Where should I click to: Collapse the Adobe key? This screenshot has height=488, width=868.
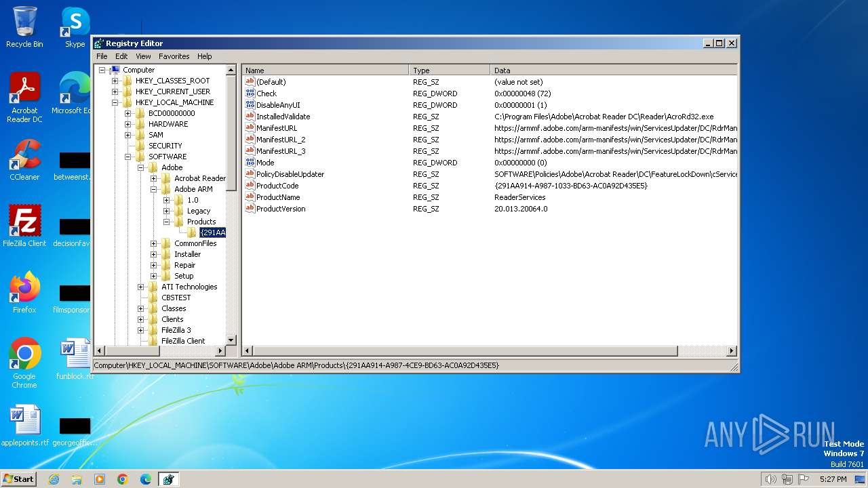click(x=141, y=167)
